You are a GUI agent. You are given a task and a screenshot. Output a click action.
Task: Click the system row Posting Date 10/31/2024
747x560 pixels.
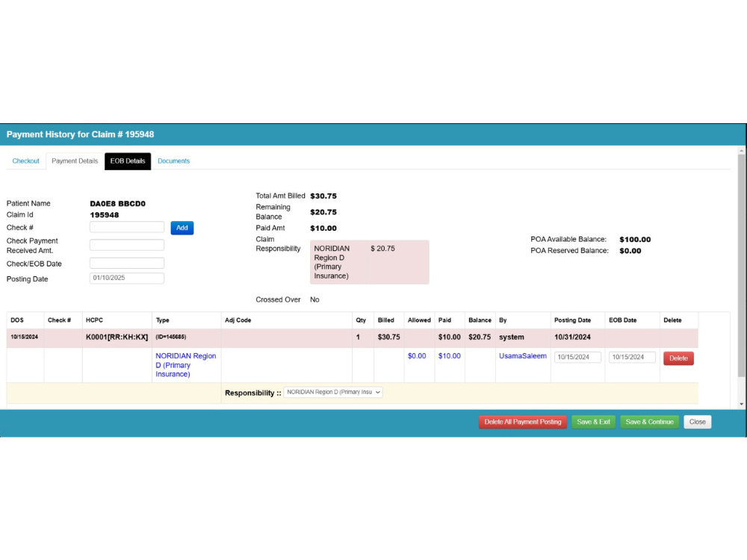pyautogui.click(x=572, y=337)
